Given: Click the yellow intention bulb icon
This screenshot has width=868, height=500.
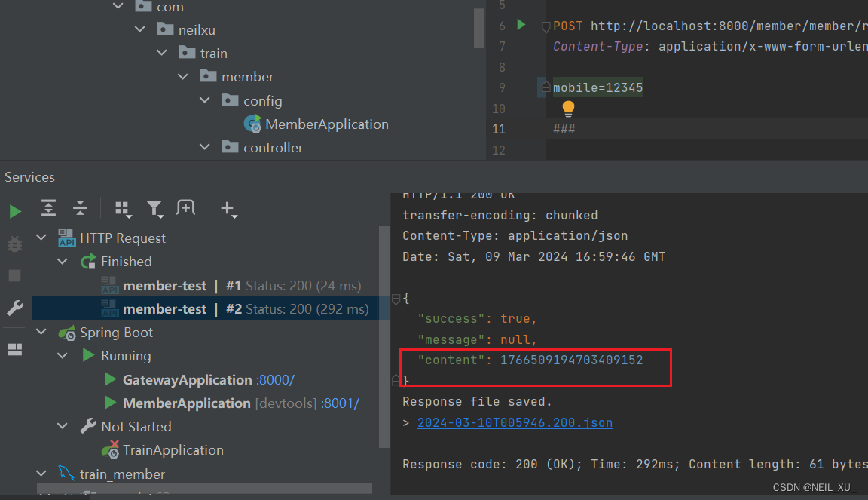Looking at the screenshot, I should (x=568, y=109).
